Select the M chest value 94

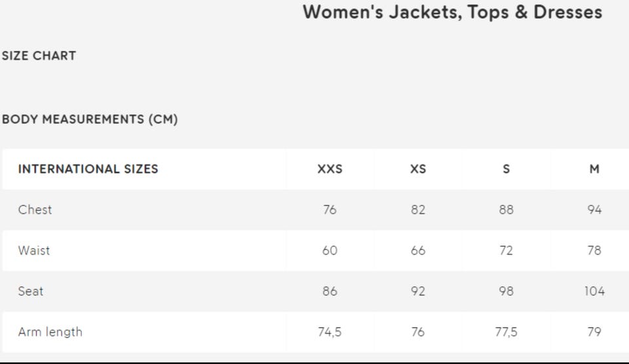click(594, 209)
